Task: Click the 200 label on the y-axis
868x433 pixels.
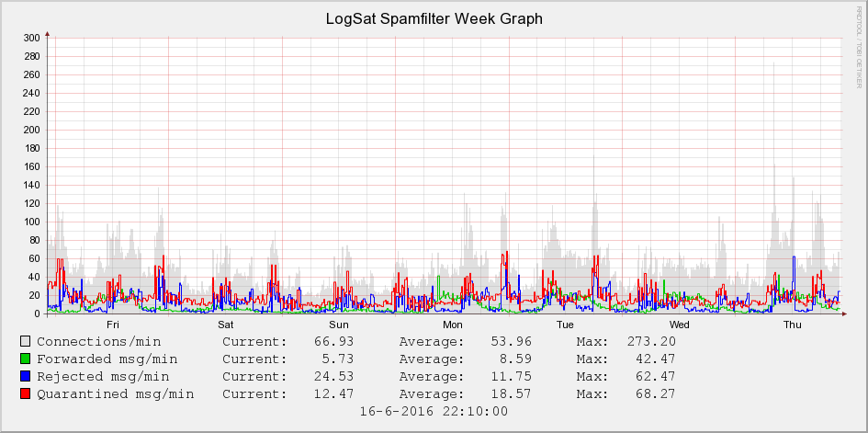Action: point(31,130)
